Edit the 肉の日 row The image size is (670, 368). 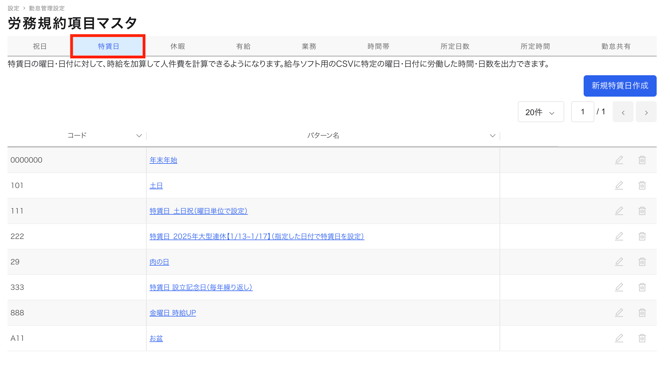(619, 262)
